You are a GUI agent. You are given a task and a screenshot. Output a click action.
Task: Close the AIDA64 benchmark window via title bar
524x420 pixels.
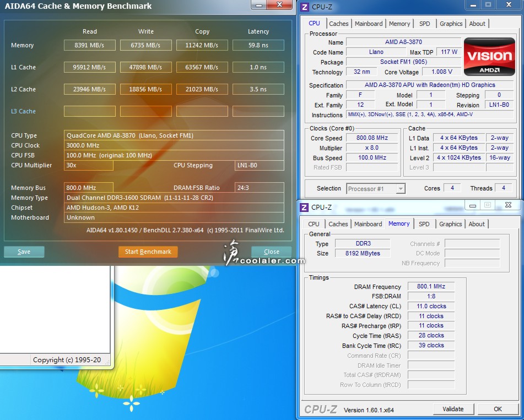[280, 4]
